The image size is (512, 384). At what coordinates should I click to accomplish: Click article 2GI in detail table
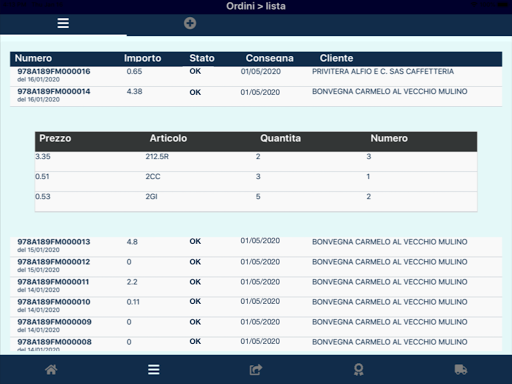pos(151,196)
